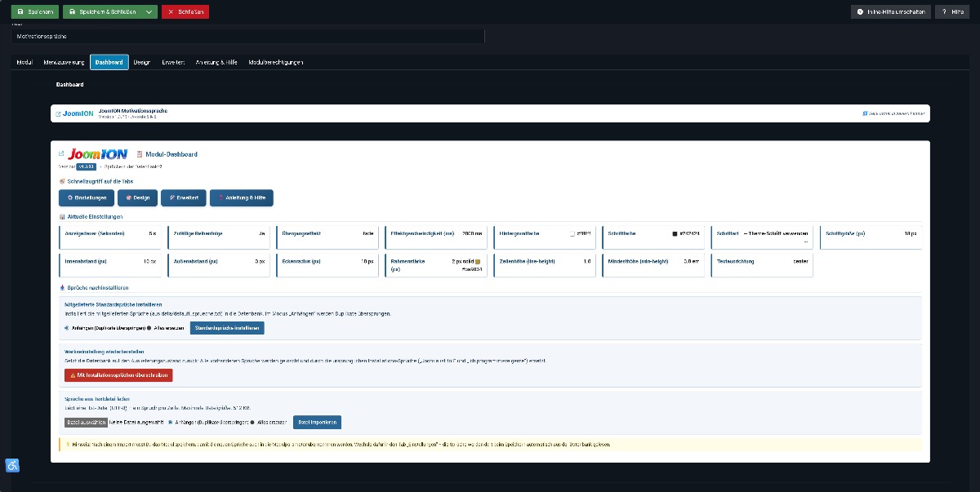Image resolution: width=980 pixels, height=492 pixels.
Task: Click the Erweitert quick access button
Action: (183, 197)
